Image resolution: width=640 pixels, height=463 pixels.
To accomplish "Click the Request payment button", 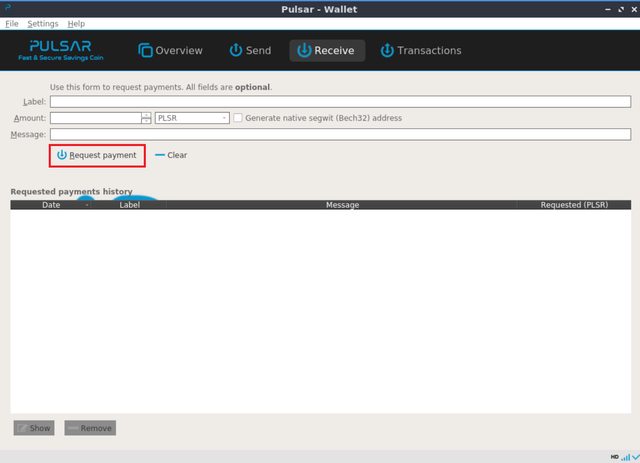I will point(97,156).
